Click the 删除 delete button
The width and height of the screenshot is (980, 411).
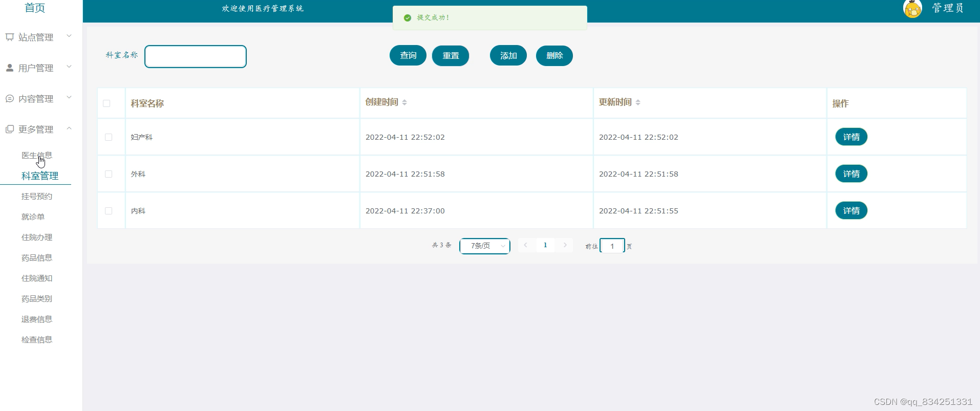(x=555, y=56)
